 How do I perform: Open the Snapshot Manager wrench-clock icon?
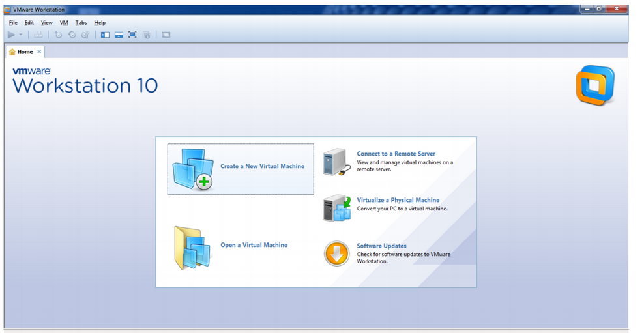click(85, 35)
